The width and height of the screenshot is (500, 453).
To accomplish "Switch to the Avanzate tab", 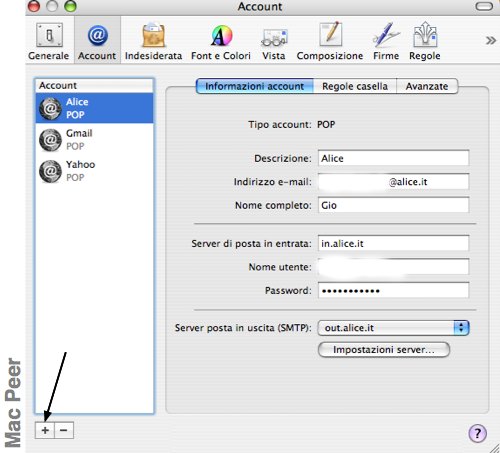I will point(427,86).
